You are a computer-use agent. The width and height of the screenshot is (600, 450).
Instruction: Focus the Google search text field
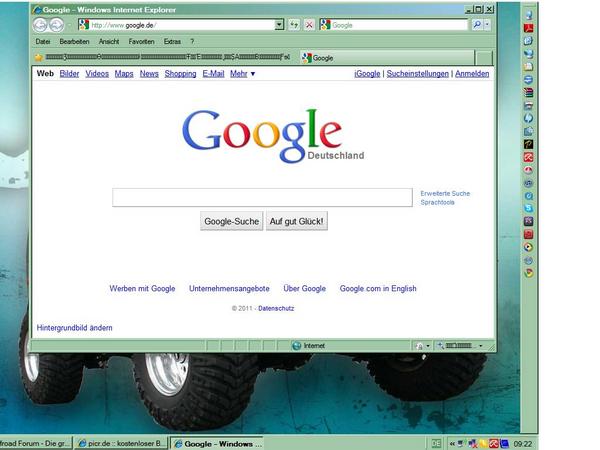pyautogui.click(x=262, y=197)
